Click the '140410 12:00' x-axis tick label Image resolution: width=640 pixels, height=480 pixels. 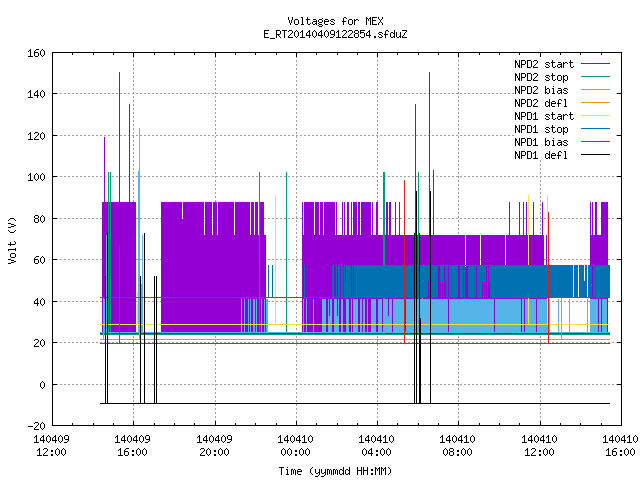(x=540, y=446)
